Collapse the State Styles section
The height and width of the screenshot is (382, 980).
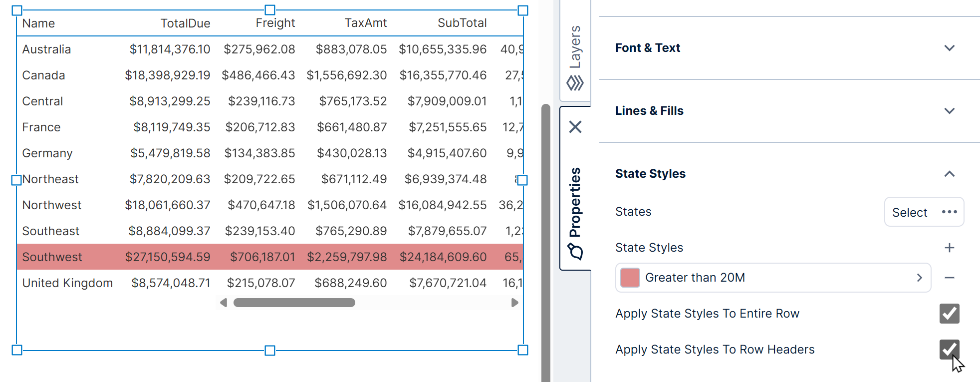[949, 174]
